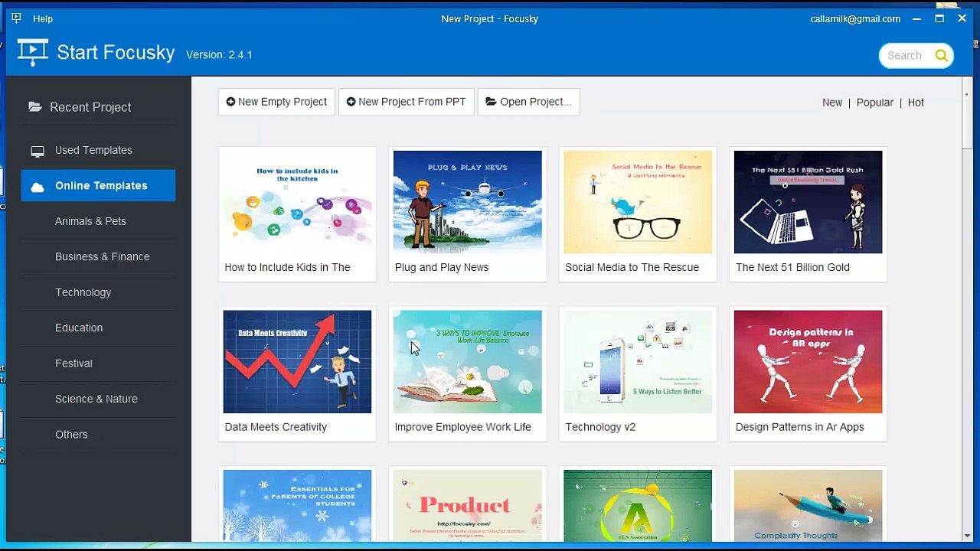
Task: Click the search magnifier icon
Action: [941, 55]
